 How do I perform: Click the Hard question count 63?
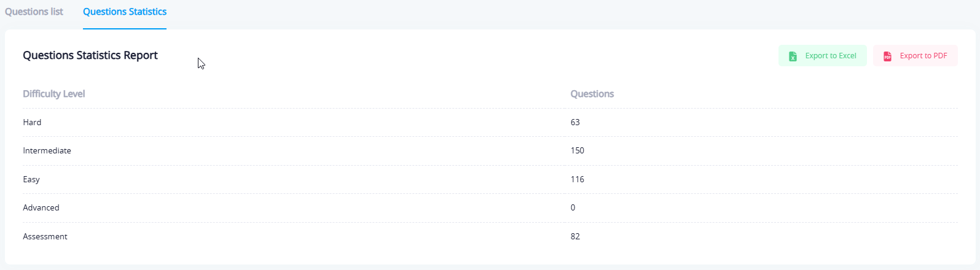coord(575,122)
